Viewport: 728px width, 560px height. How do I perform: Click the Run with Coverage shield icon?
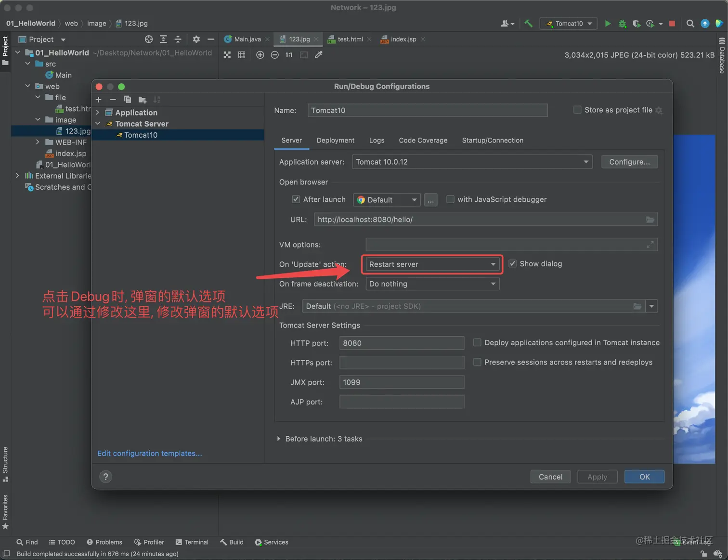tap(637, 24)
